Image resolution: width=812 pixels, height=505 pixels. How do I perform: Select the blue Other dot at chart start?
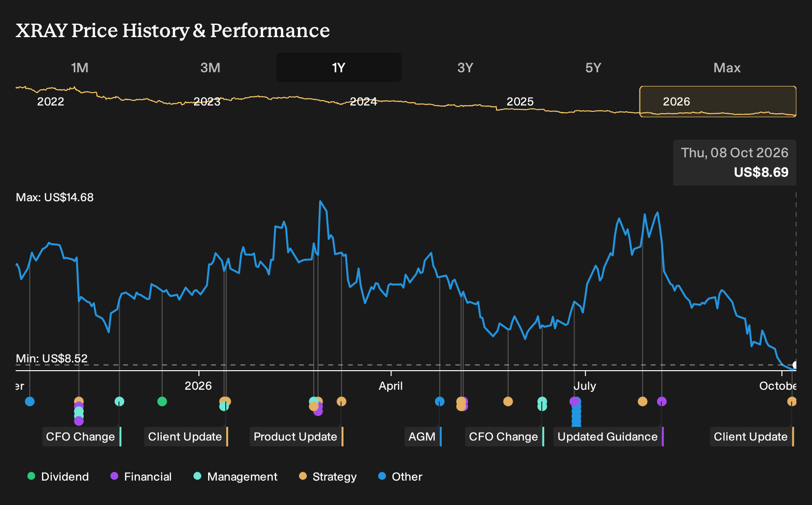30,401
